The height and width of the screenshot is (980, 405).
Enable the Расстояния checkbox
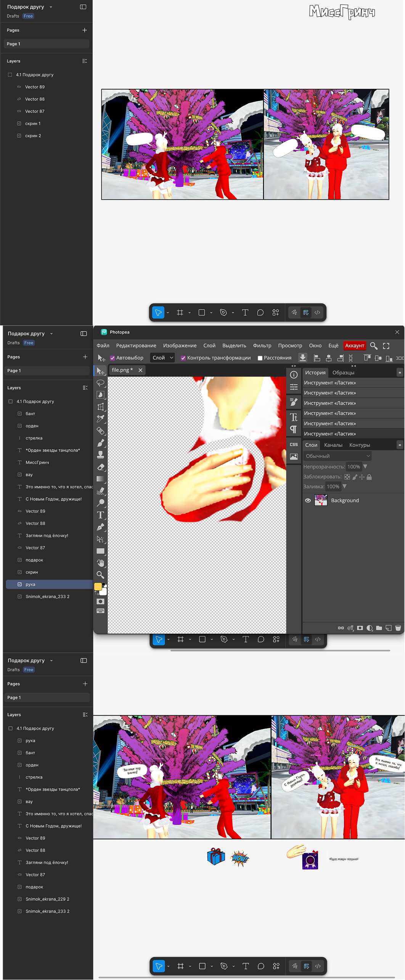click(260, 358)
